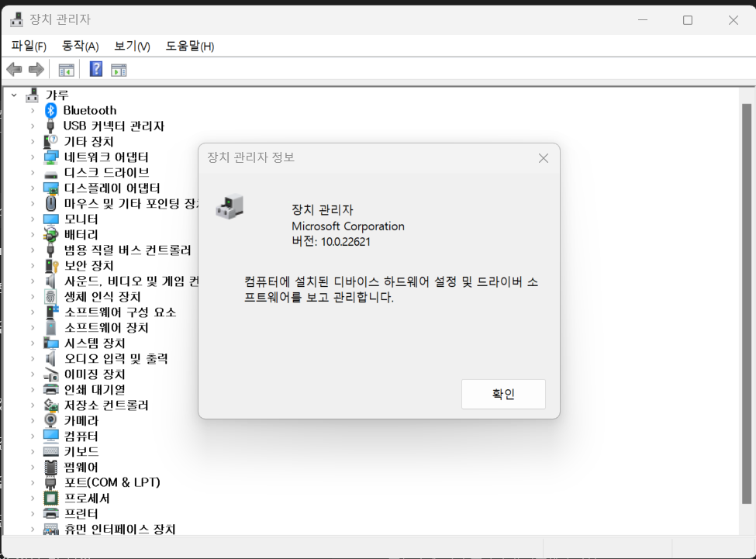Click the 프로세서 icon
This screenshot has width=756, height=559.
point(50,498)
